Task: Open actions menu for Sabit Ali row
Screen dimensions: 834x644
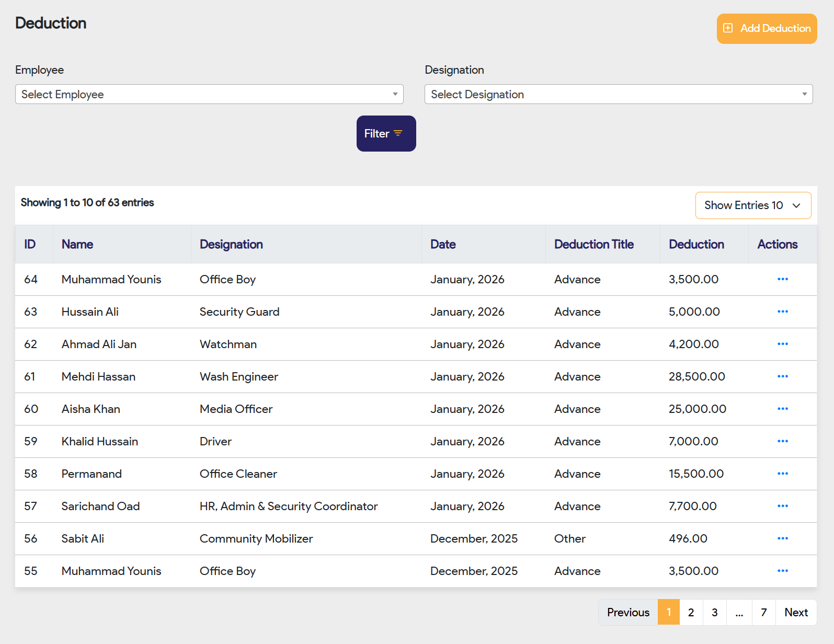Action: pos(782,538)
